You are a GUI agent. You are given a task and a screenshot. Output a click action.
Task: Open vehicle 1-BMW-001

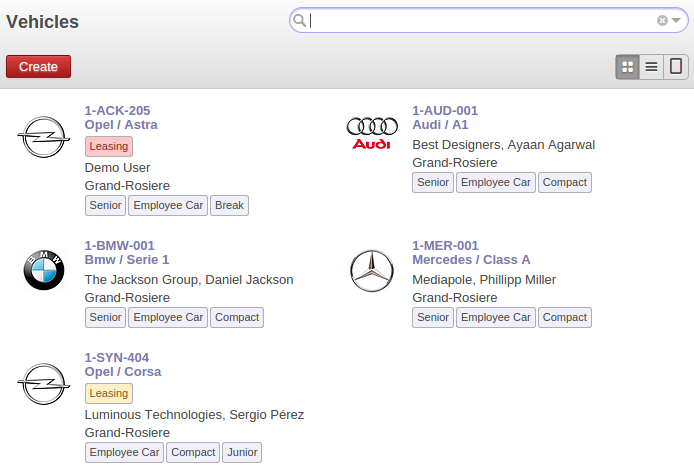[120, 245]
